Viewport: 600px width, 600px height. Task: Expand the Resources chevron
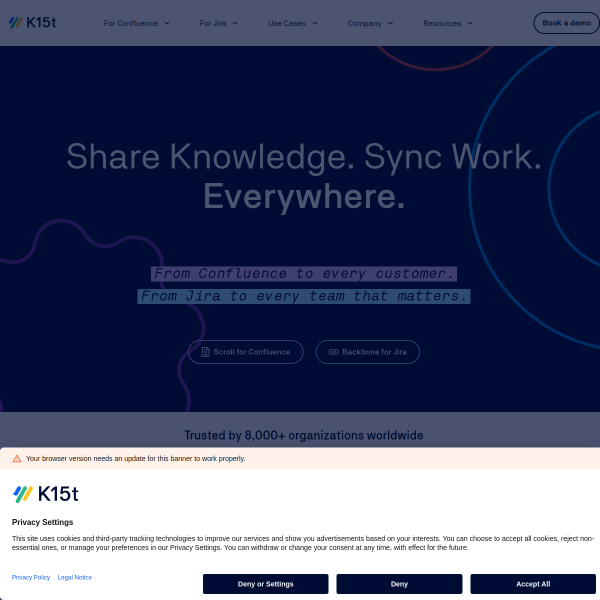pyautogui.click(x=470, y=23)
